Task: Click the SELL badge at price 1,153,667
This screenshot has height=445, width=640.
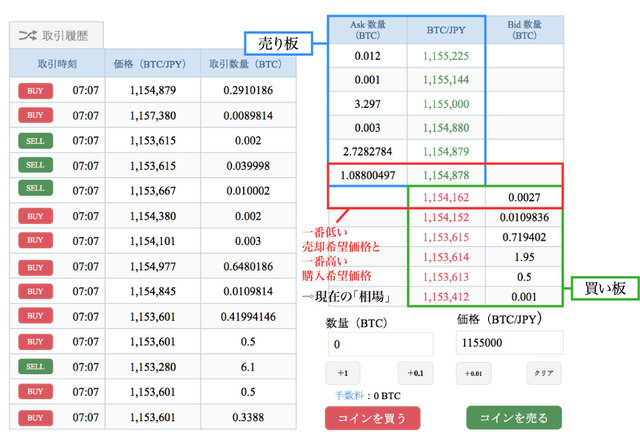Action: (x=35, y=189)
